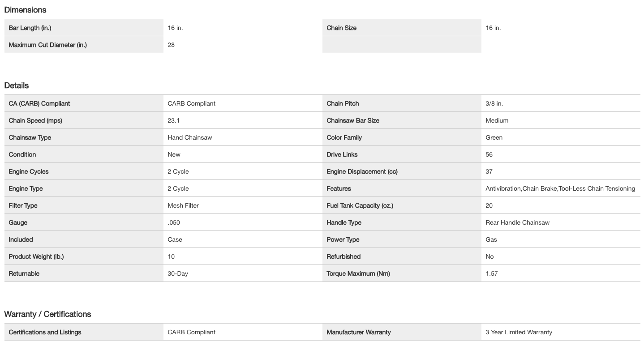Viewport: 644px width, 341px height.
Task: Click the Features value listing Antivibration
Action: (560, 188)
